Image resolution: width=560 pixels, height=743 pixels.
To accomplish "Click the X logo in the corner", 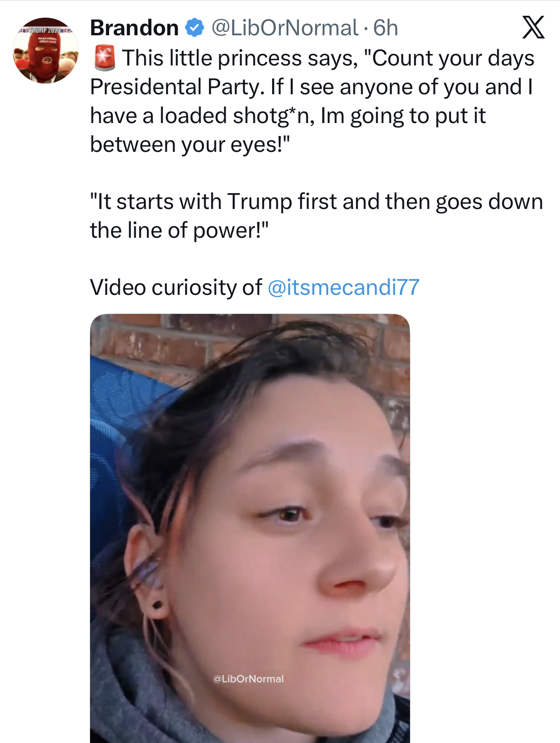I will tap(533, 27).
